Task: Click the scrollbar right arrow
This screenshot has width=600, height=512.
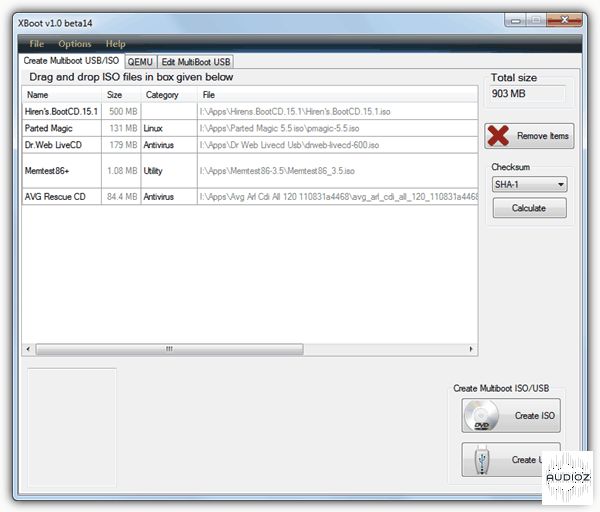Action: pyautogui.click(x=471, y=349)
